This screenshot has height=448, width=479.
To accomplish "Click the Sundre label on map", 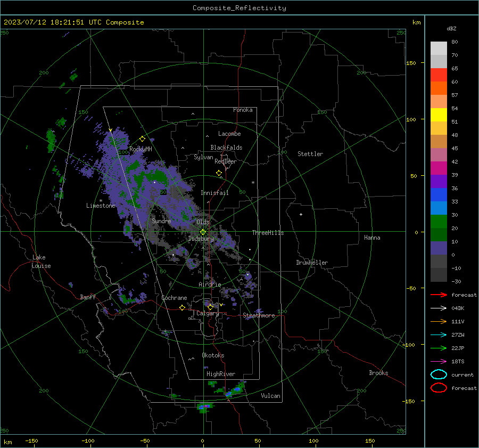I will click(161, 221).
